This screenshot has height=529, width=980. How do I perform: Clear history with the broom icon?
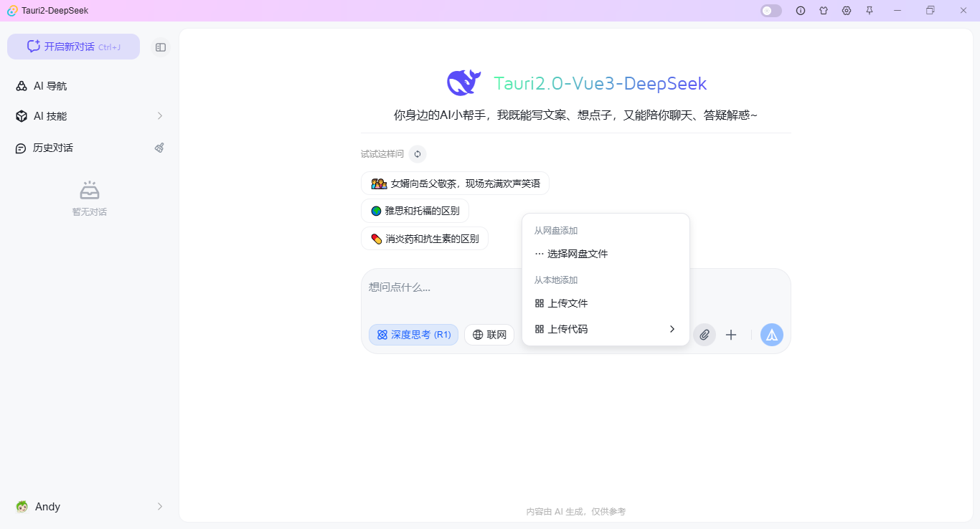(x=159, y=148)
